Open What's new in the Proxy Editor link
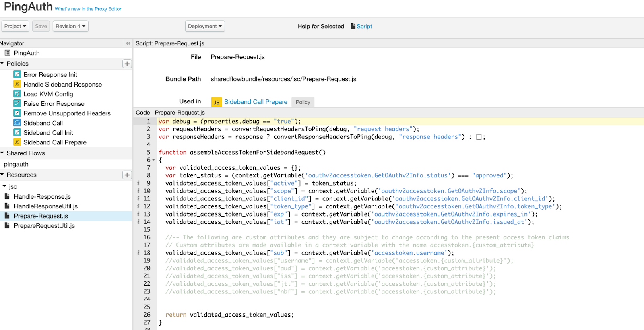Screen dimensions: 644x330 (88, 9)
